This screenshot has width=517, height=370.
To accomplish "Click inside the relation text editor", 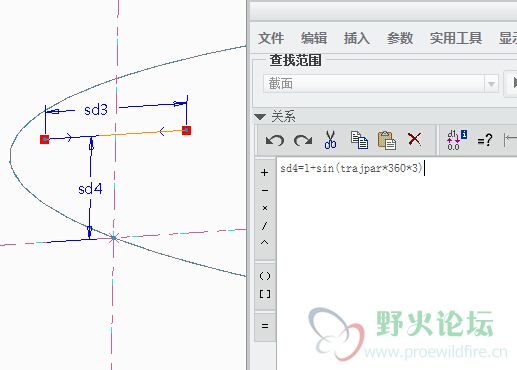I will coord(397,263).
